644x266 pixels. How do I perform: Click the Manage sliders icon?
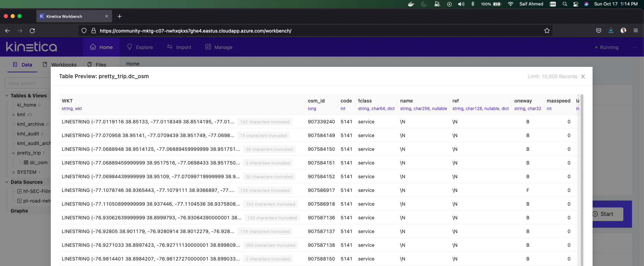208,47
